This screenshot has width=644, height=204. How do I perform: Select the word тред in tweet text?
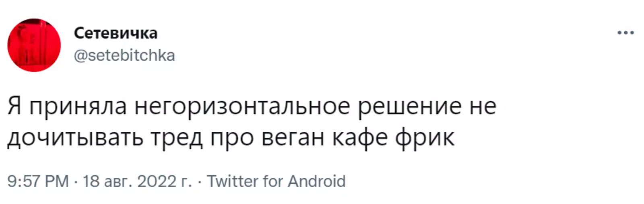coord(177,138)
